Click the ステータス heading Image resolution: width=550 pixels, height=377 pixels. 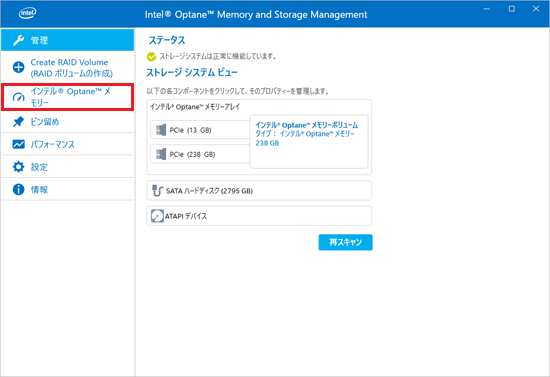tap(167, 40)
